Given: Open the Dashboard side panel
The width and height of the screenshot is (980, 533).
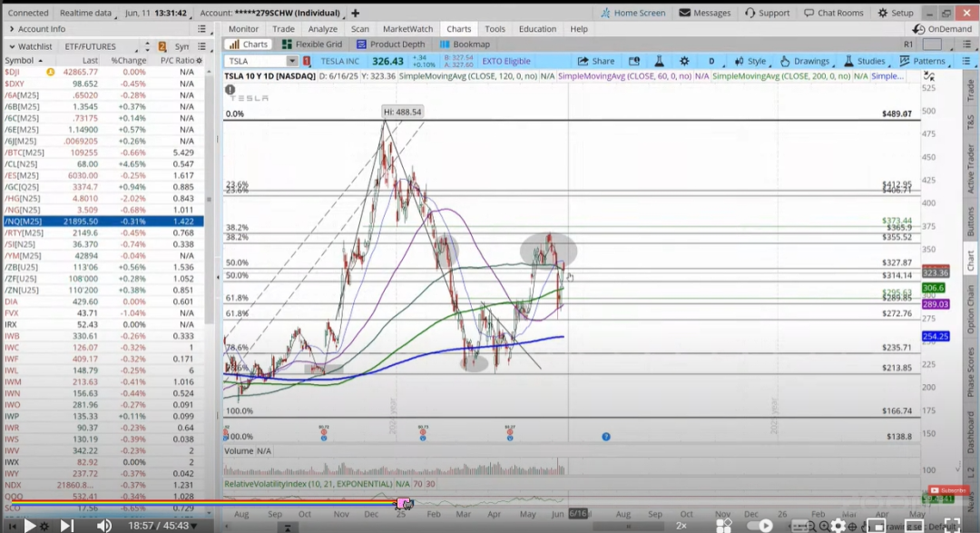Looking at the screenshot, I should tap(971, 432).
